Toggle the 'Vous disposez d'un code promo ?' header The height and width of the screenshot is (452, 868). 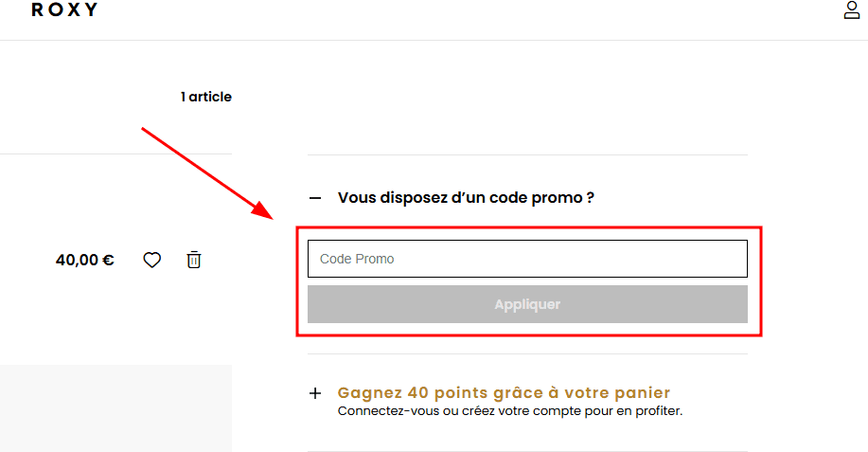[466, 198]
